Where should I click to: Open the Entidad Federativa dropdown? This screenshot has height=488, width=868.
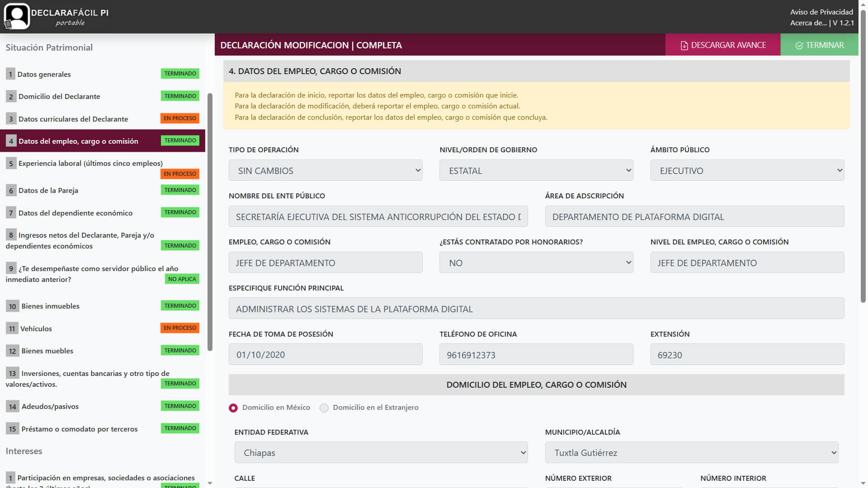coord(381,452)
